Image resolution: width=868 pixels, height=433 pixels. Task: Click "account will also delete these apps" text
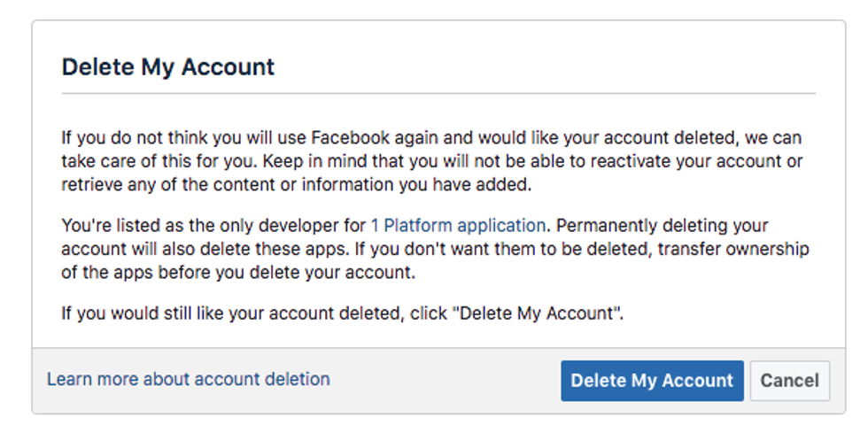tap(204, 249)
